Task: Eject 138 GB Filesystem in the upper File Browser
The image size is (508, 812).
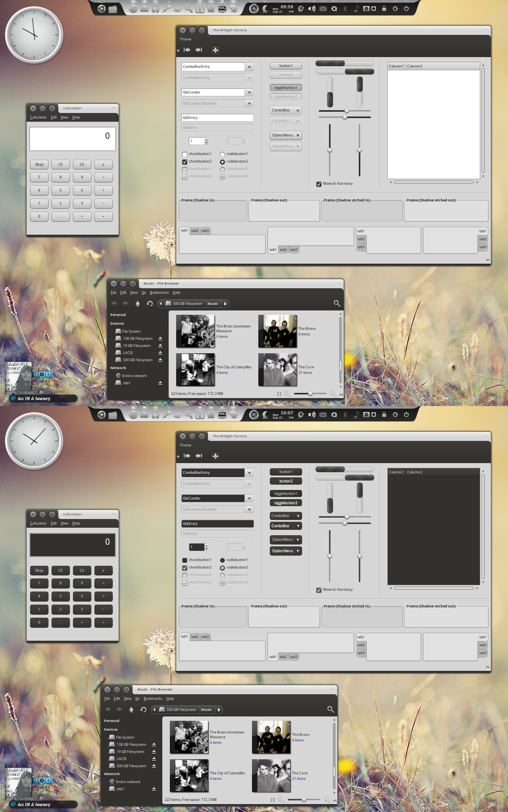Action: [x=160, y=339]
